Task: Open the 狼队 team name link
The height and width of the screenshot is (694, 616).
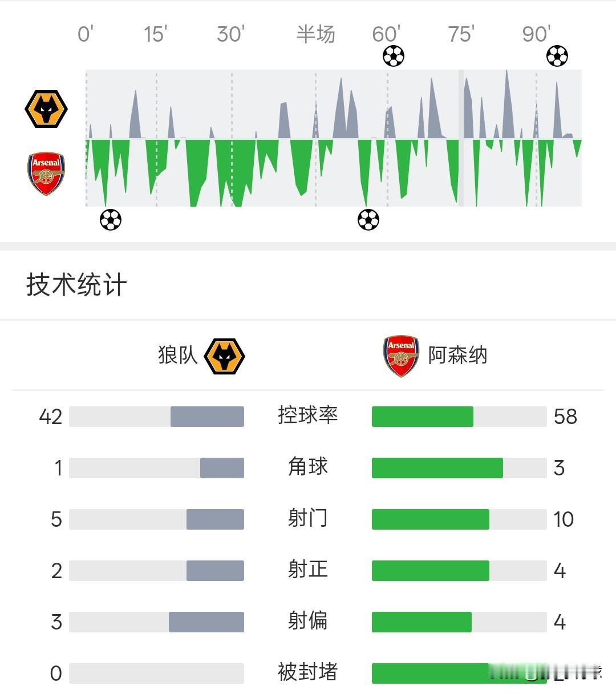Action: pyautogui.click(x=177, y=355)
